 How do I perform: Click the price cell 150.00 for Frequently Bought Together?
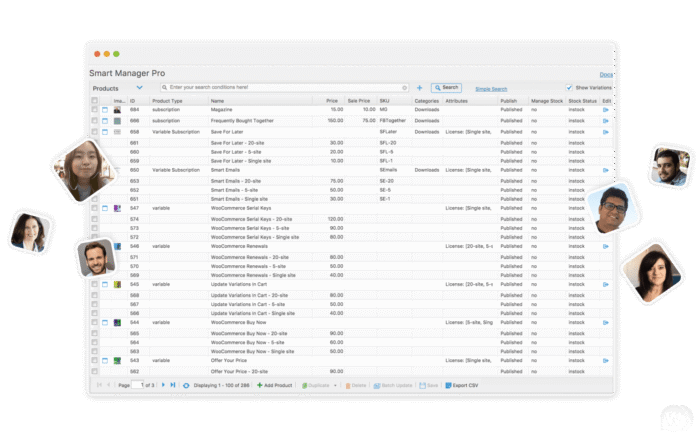click(335, 121)
